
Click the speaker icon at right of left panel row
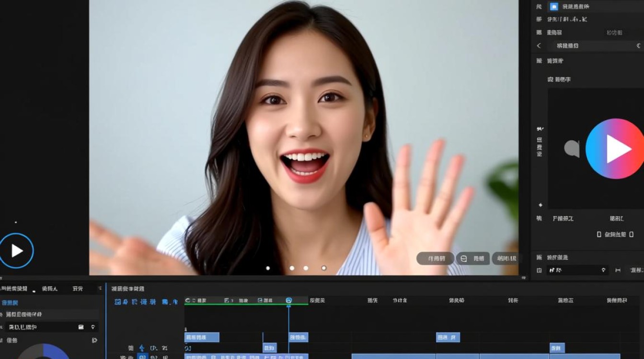[x=94, y=340]
